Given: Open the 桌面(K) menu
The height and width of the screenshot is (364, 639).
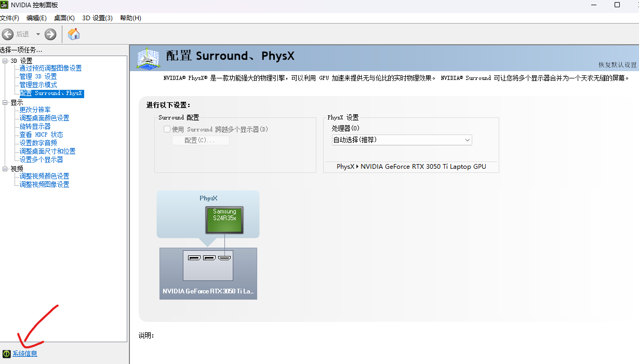Looking at the screenshot, I should [64, 18].
